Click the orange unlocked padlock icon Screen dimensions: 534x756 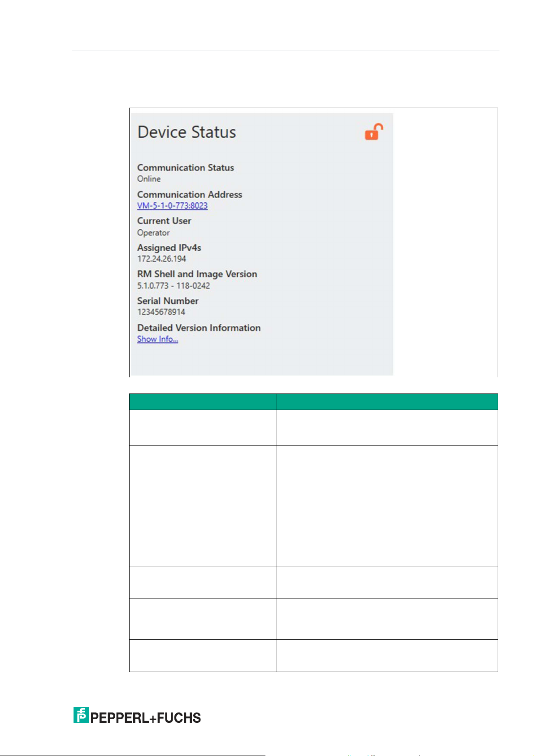[374, 132]
